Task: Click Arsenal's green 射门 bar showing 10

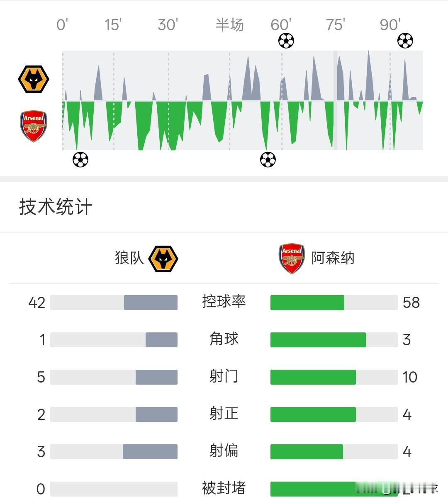Action: 313,377
